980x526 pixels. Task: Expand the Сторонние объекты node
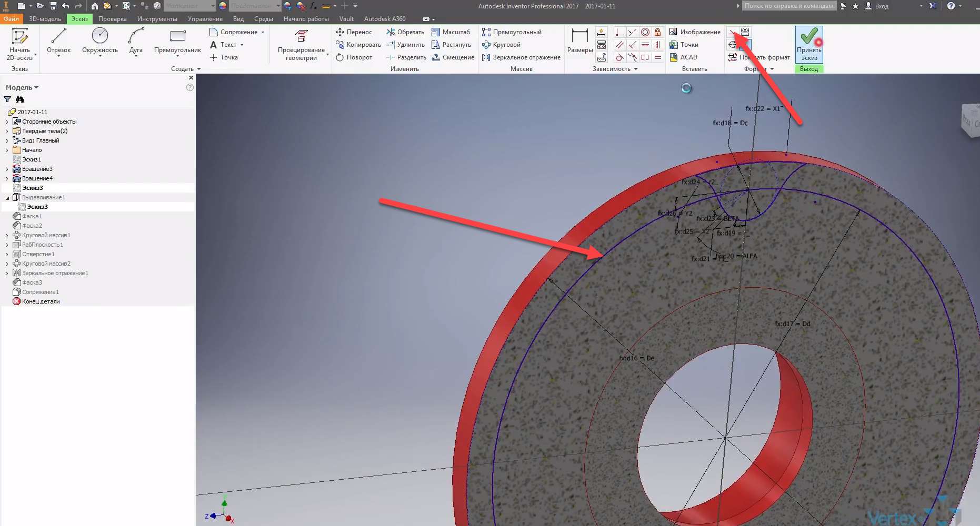7,122
